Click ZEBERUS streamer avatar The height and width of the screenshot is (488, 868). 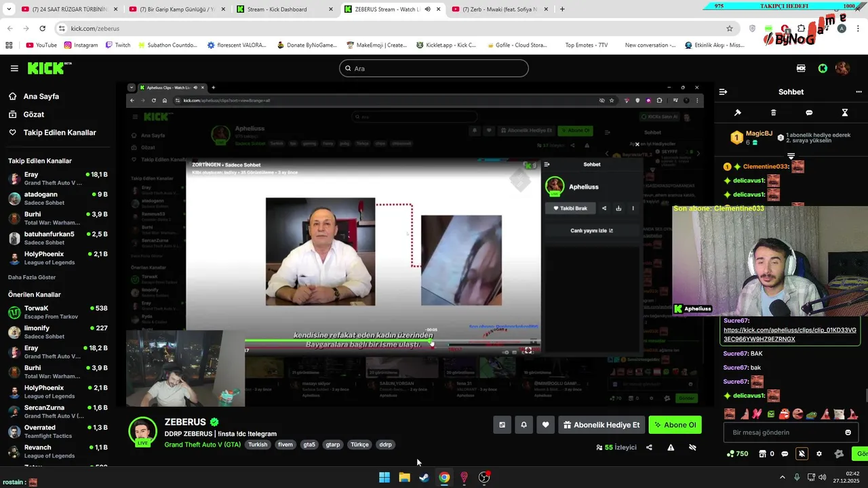tap(142, 432)
